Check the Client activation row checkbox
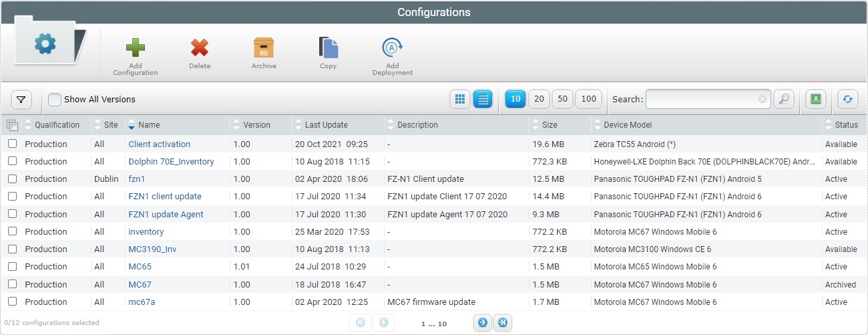The height and width of the screenshot is (335, 868). pos(12,144)
